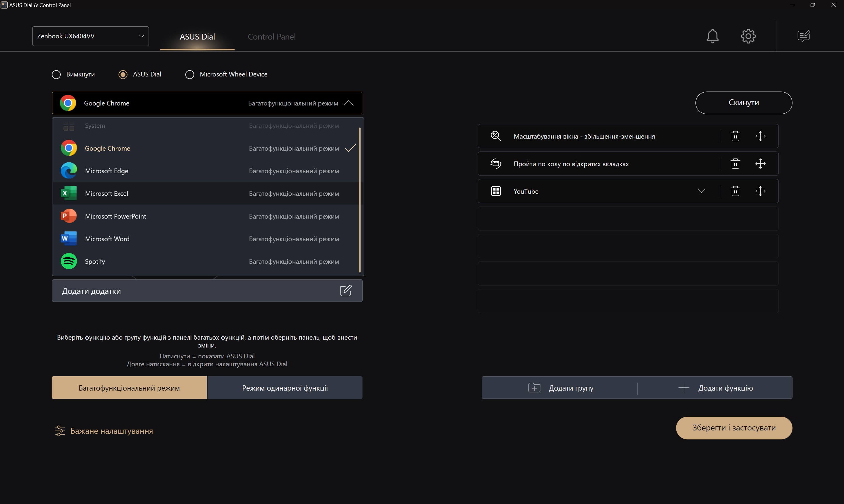The height and width of the screenshot is (504, 844).
Task: Switch to Режим одинарної функції
Action: click(x=285, y=388)
